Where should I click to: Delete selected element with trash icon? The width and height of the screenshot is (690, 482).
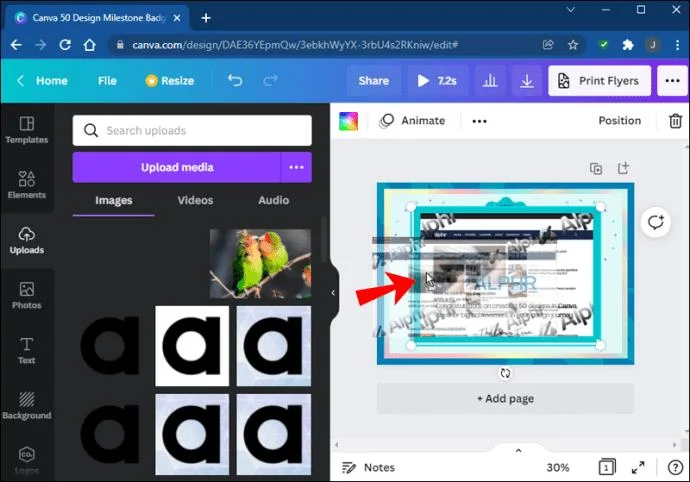point(675,121)
